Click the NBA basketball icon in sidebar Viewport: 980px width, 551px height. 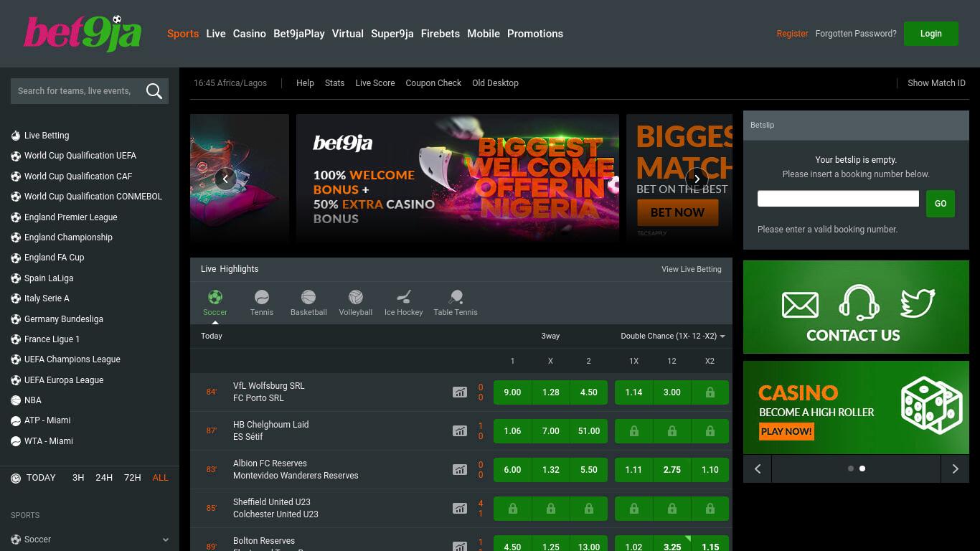[x=16, y=400]
